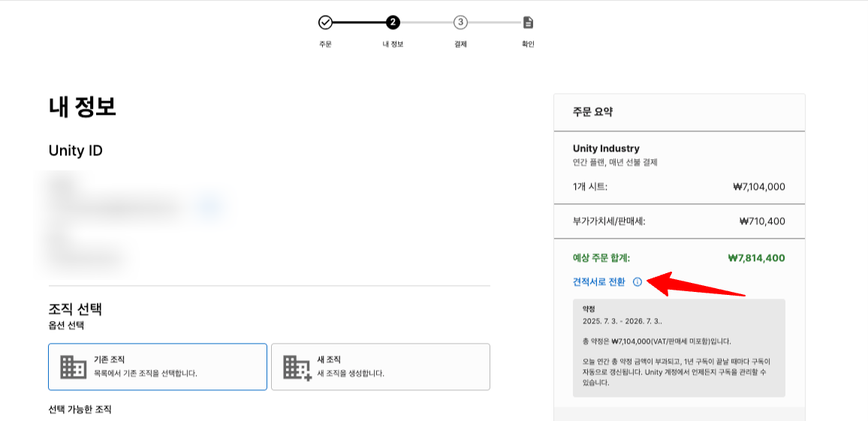Click the progress line between 주문 and 내 정보
The width and height of the screenshot is (868, 421).
(x=359, y=23)
